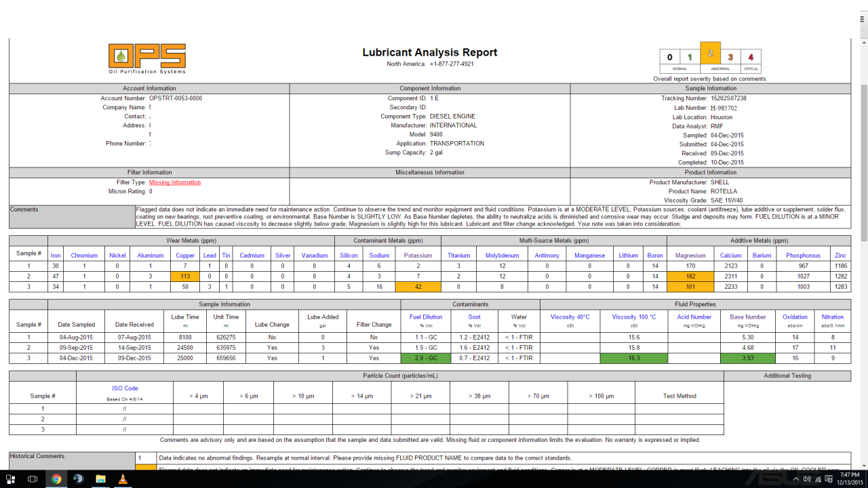Click the orange severity level 2 box
The image size is (868, 488).
point(710,58)
